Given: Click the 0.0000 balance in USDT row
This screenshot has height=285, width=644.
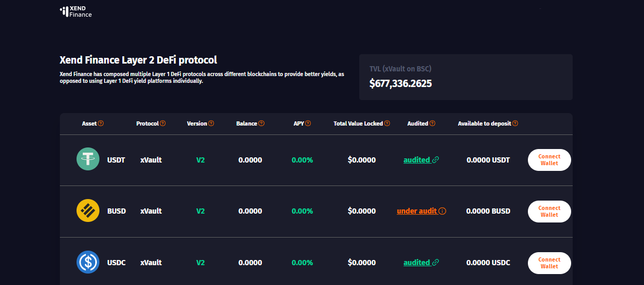Looking at the screenshot, I should [250, 160].
